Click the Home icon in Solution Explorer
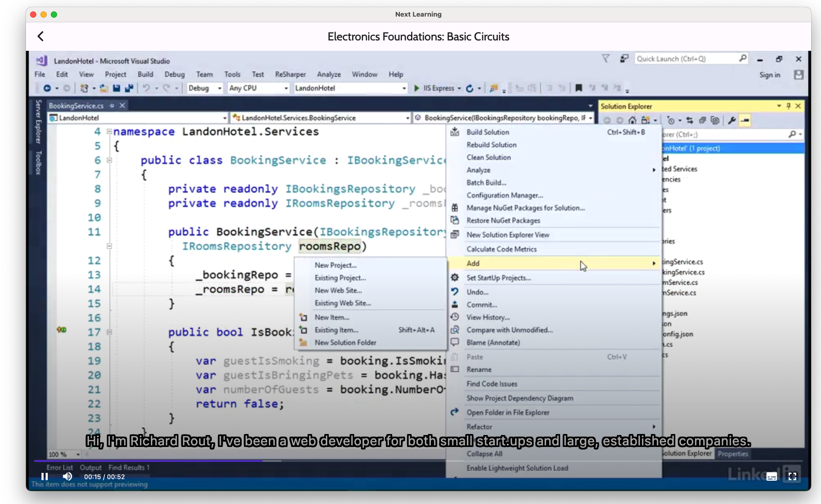The width and height of the screenshot is (821, 504). 632,120
